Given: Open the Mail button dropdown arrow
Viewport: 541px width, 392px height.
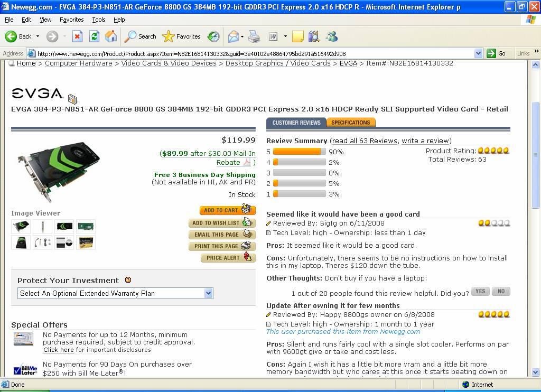Looking at the screenshot, I should pos(242,36).
